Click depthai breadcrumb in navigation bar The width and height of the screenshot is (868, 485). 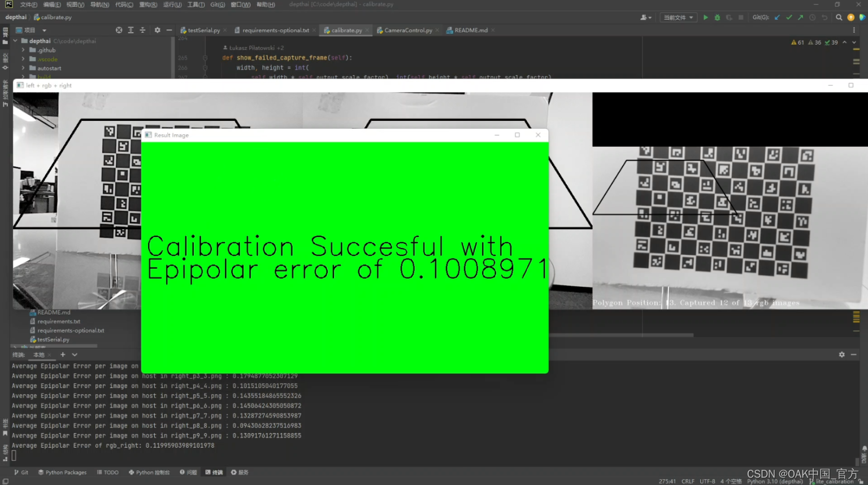tap(16, 18)
